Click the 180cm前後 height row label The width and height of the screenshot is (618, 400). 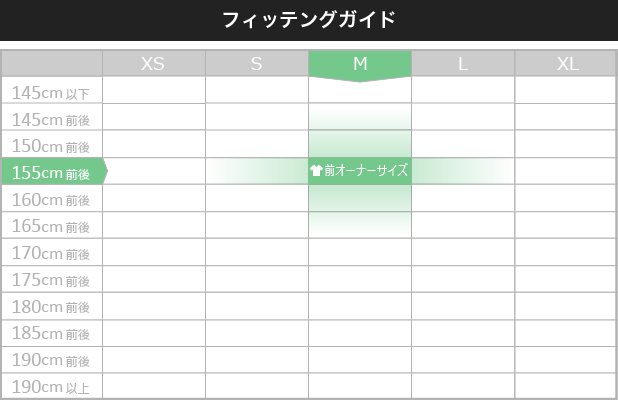tap(52, 306)
